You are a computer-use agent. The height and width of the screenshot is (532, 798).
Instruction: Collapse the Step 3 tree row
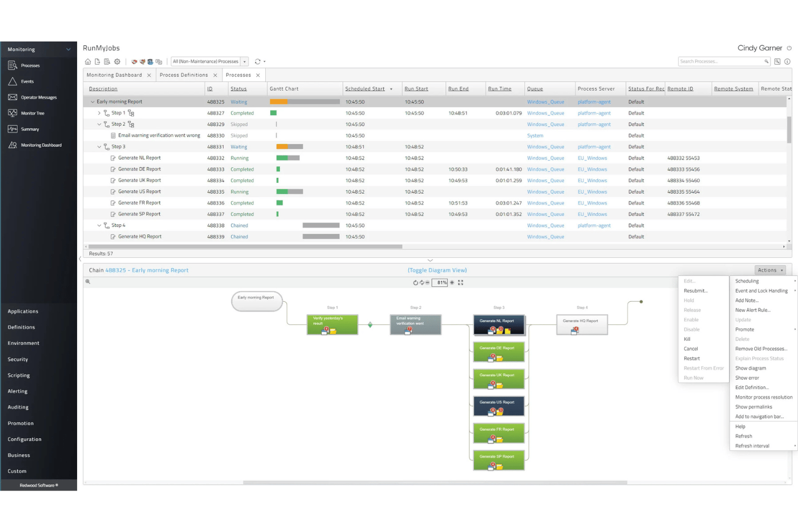coord(99,147)
